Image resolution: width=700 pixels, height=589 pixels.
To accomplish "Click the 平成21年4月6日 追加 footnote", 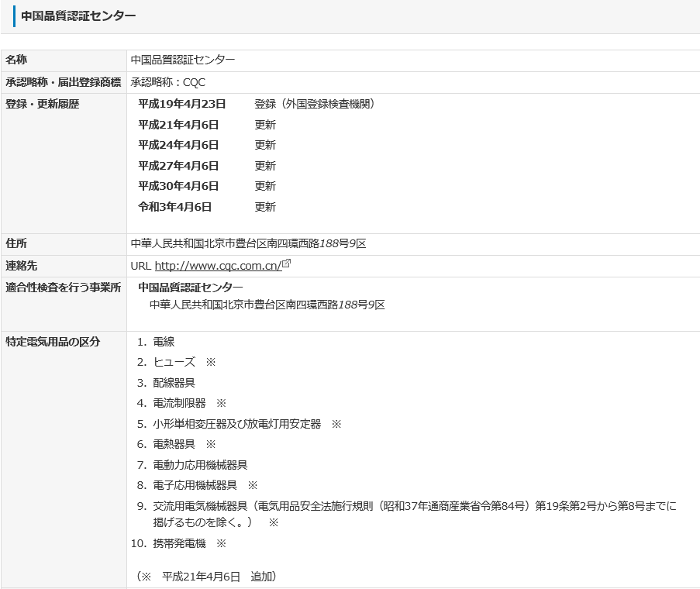I will coord(206,577).
